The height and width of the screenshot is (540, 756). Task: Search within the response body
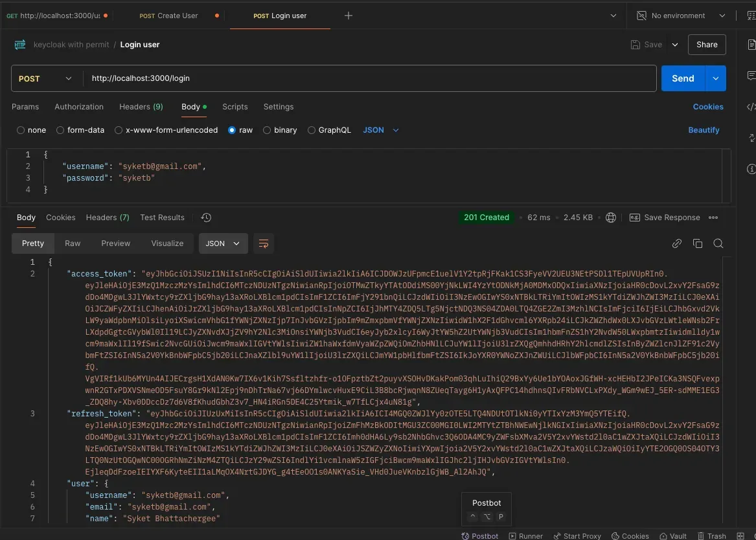pyautogui.click(x=718, y=243)
